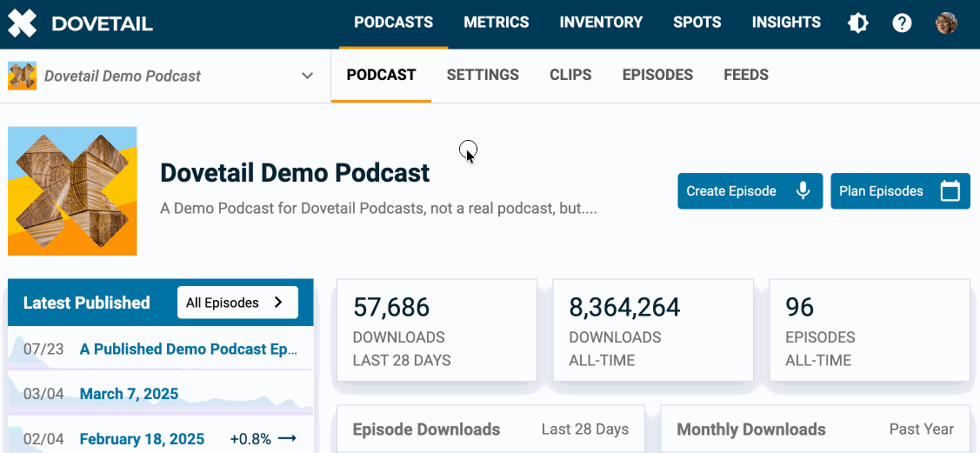Open A Published Demo Podcast episode link
The width and height of the screenshot is (980, 453).
(x=189, y=349)
